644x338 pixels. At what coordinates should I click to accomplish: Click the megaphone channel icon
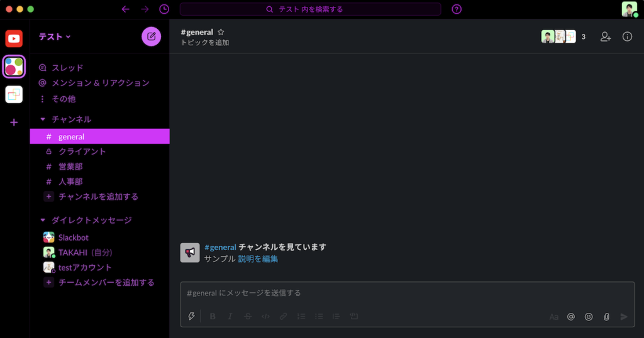pos(190,253)
